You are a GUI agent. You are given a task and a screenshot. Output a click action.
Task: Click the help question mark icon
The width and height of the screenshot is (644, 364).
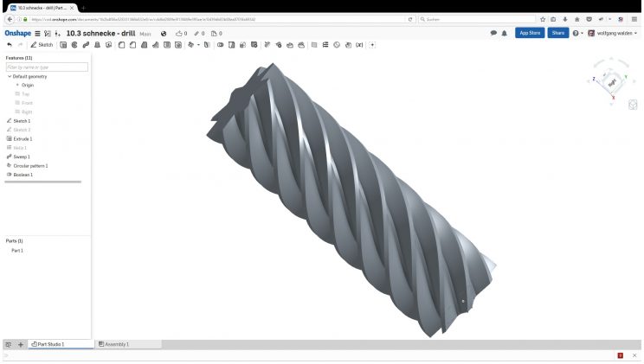[x=575, y=33]
